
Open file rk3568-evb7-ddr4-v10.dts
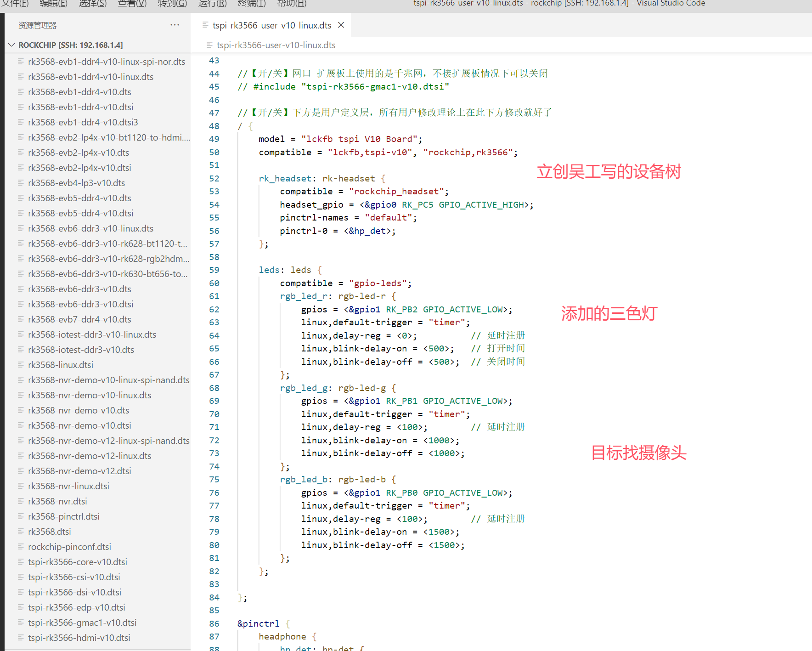(x=79, y=319)
